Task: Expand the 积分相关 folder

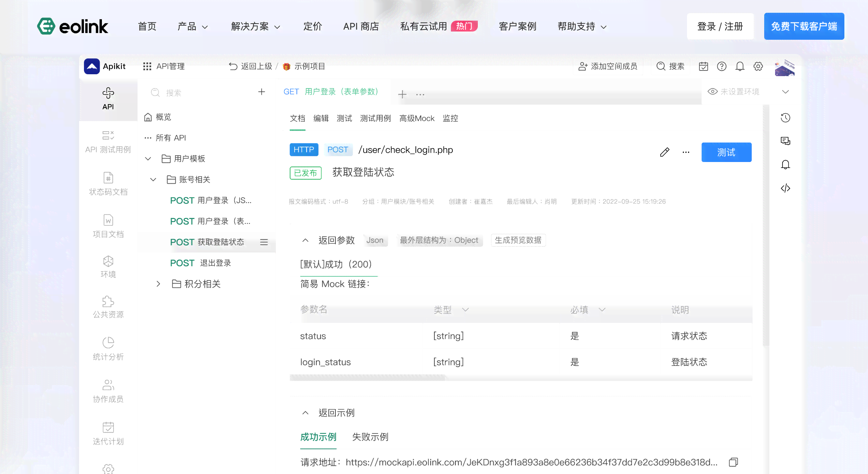Action: [x=158, y=284]
